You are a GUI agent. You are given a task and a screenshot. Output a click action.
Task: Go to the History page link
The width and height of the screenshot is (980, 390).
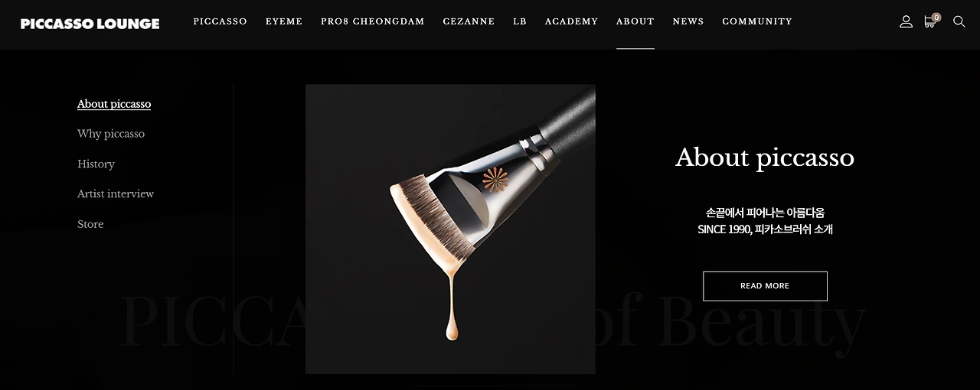tap(96, 164)
